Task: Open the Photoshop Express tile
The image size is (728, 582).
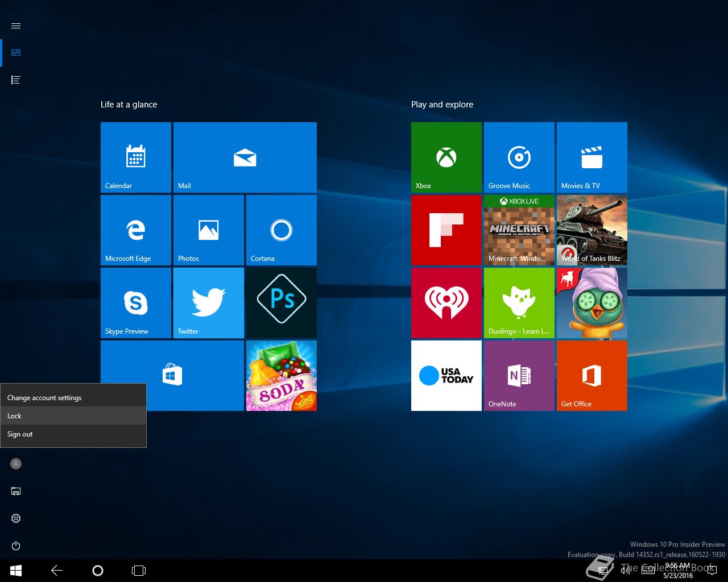Action: pyautogui.click(x=282, y=303)
